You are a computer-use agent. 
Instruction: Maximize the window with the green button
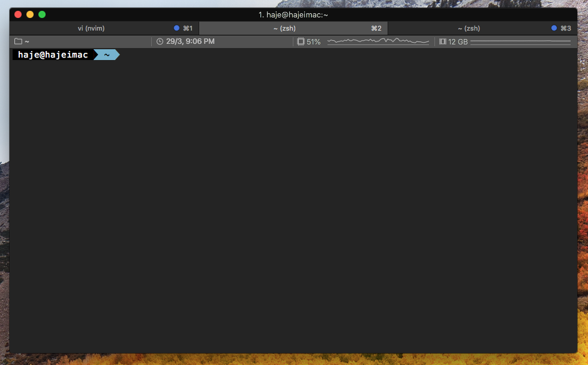click(42, 14)
